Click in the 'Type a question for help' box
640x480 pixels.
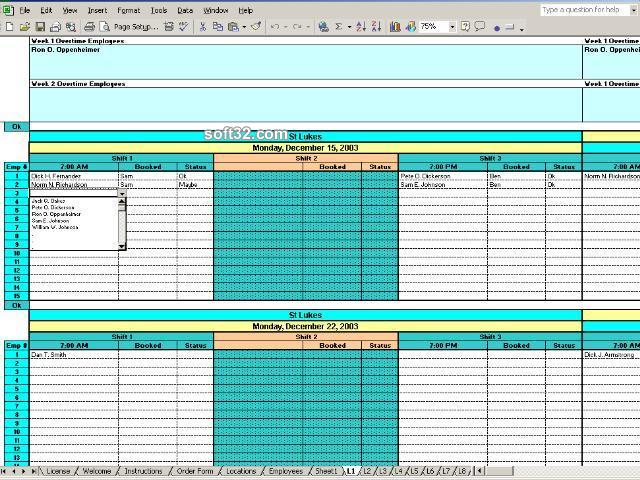coord(584,10)
